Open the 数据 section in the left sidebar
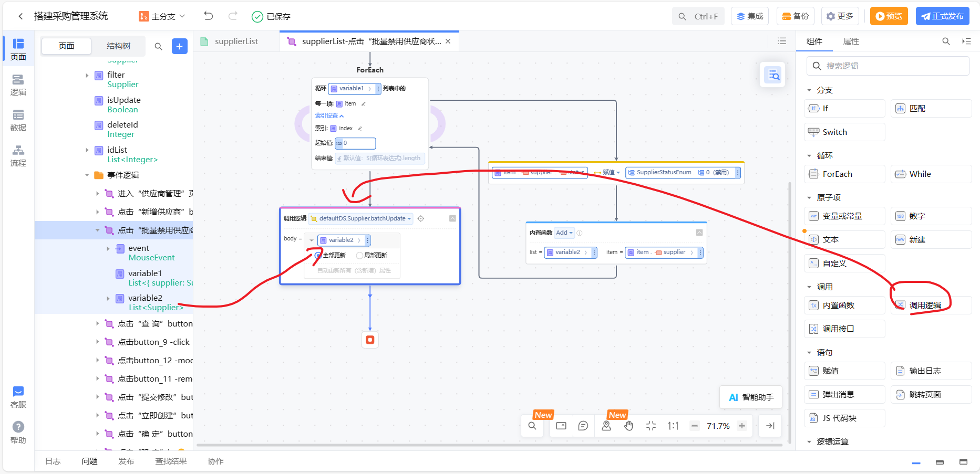Image resolution: width=980 pixels, height=474 pixels. click(18, 121)
